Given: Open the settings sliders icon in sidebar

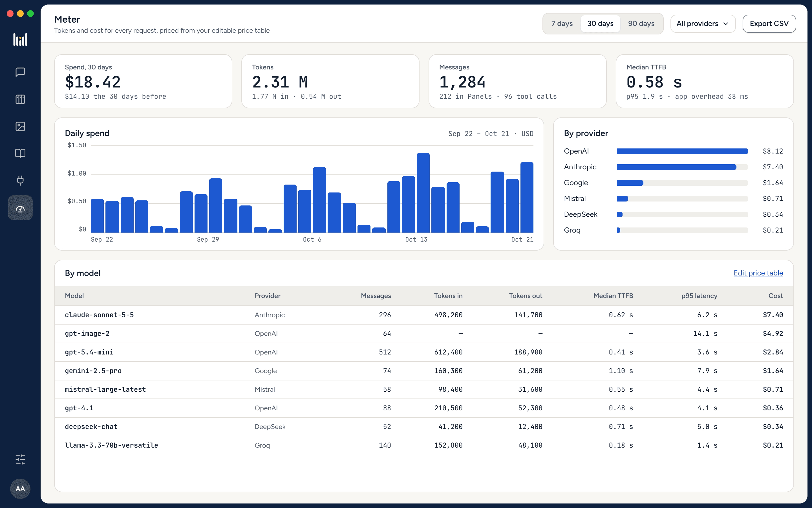Looking at the screenshot, I should [20, 459].
